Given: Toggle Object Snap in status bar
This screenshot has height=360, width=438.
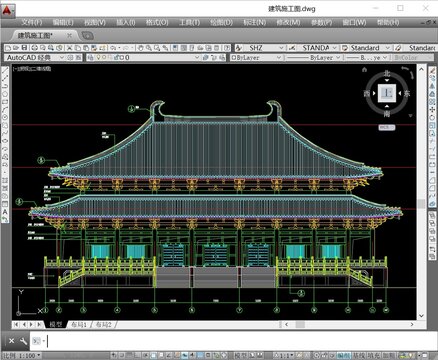Looking at the screenshot, I should [x=153, y=356].
